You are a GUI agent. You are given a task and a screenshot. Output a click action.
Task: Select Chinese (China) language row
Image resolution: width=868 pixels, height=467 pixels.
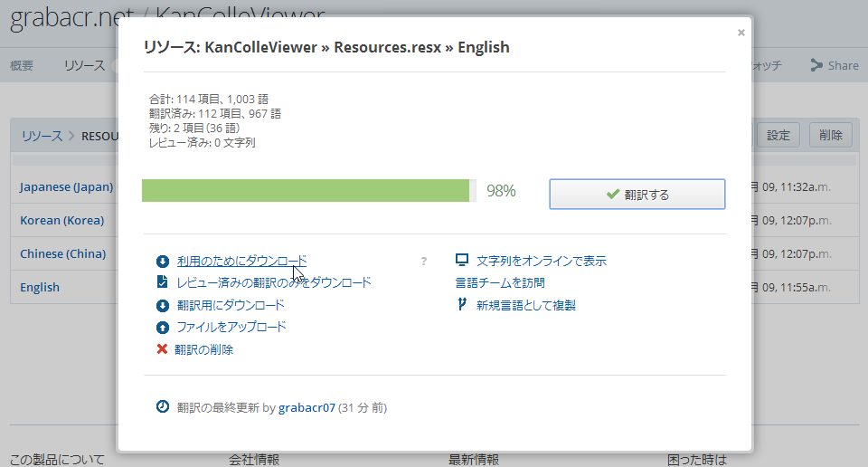[x=63, y=253]
